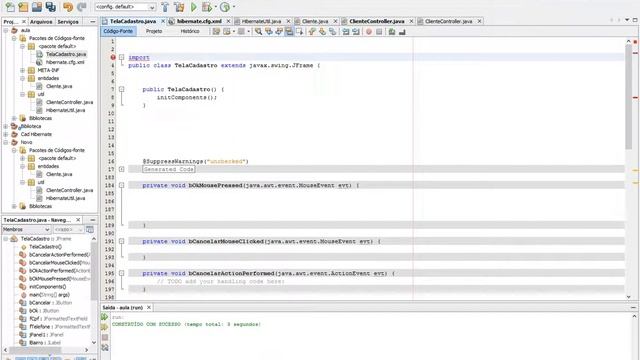
Task: Switch editor to Histórico view
Action: pyautogui.click(x=190, y=31)
